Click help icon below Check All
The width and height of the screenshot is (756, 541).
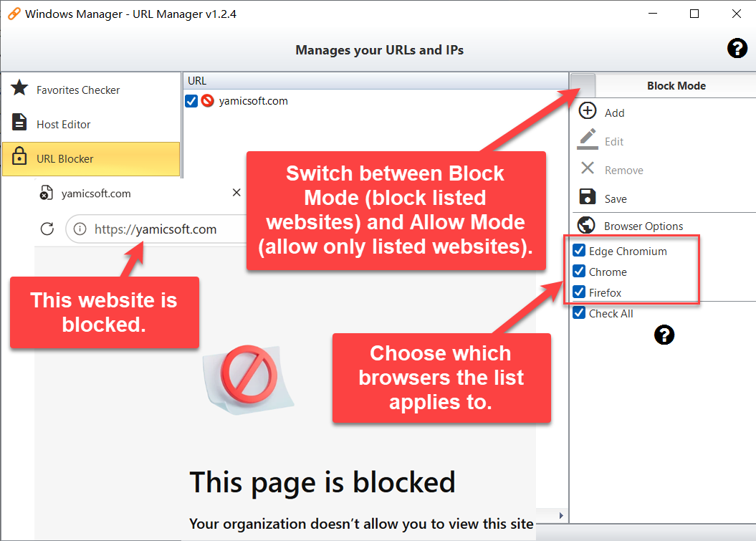(664, 335)
